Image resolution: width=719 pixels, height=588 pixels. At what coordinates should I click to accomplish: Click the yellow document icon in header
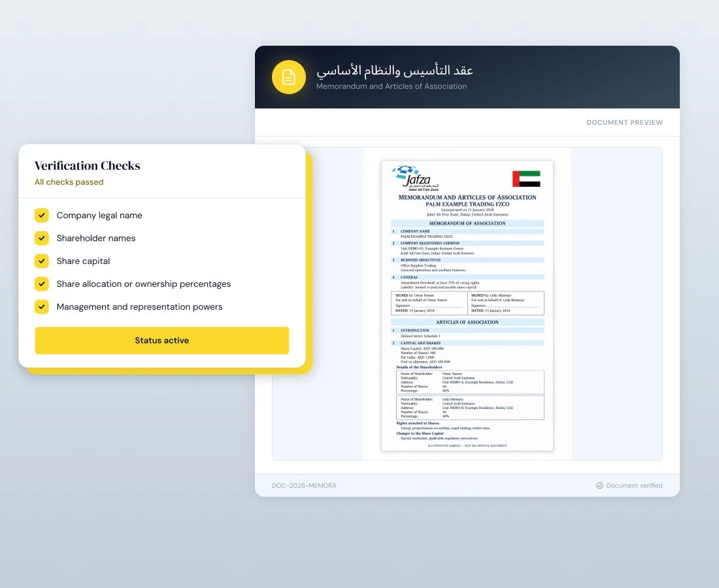pos(288,77)
